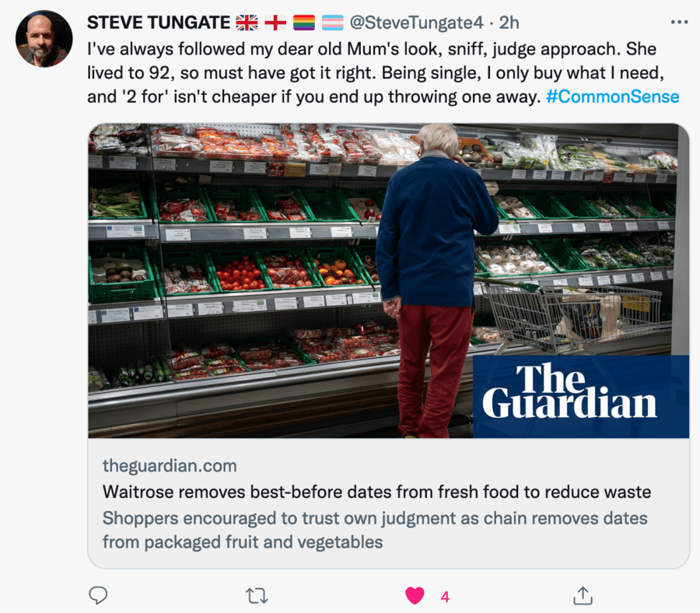Retweet using the arrows icon
This screenshot has height=613, width=700.
click(257, 596)
